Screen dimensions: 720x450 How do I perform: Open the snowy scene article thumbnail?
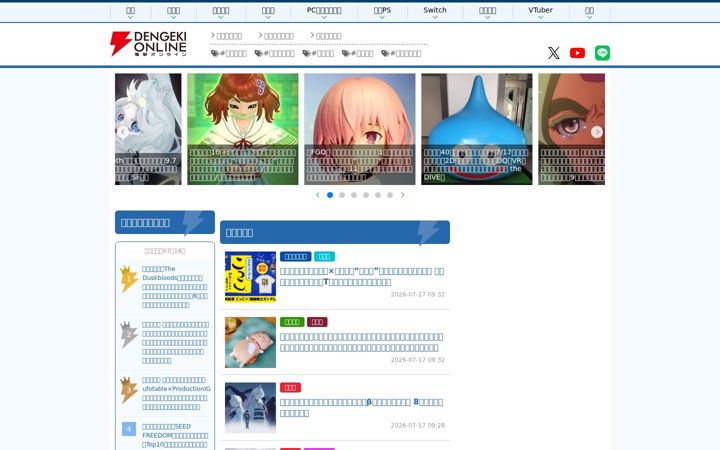tap(250, 408)
